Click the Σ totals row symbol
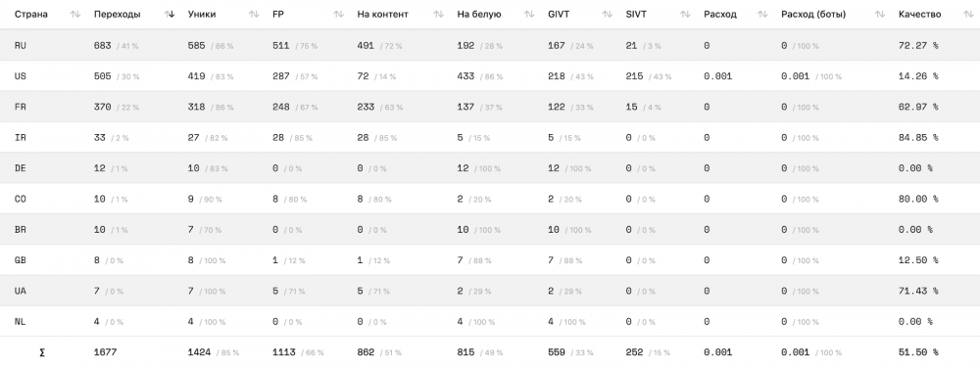Image resolution: width=980 pixels, height=368 pixels. pos(42,352)
